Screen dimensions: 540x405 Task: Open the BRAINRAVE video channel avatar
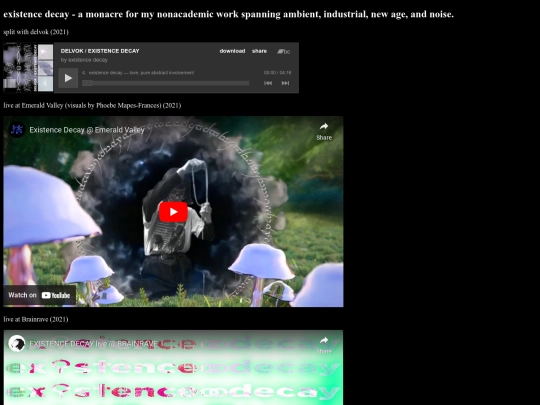click(x=17, y=343)
